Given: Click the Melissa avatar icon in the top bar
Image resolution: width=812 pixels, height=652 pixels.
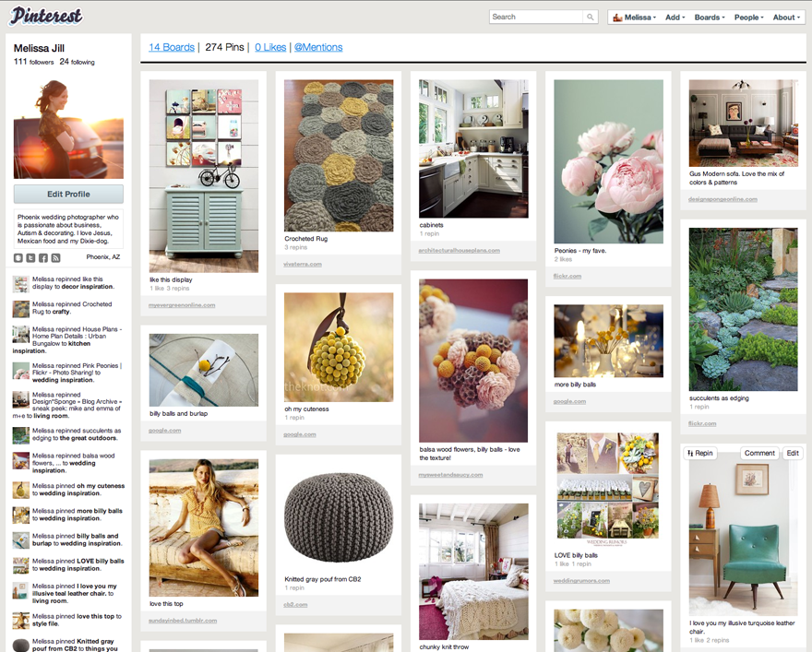Looking at the screenshot, I should click(617, 17).
